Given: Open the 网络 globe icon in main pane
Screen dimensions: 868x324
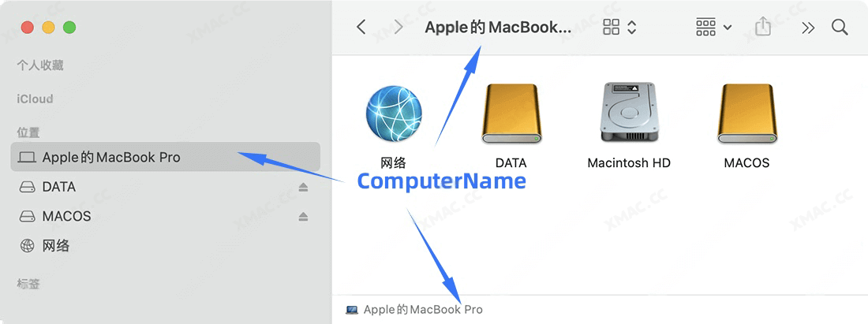Looking at the screenshot, I should [394, 113].
